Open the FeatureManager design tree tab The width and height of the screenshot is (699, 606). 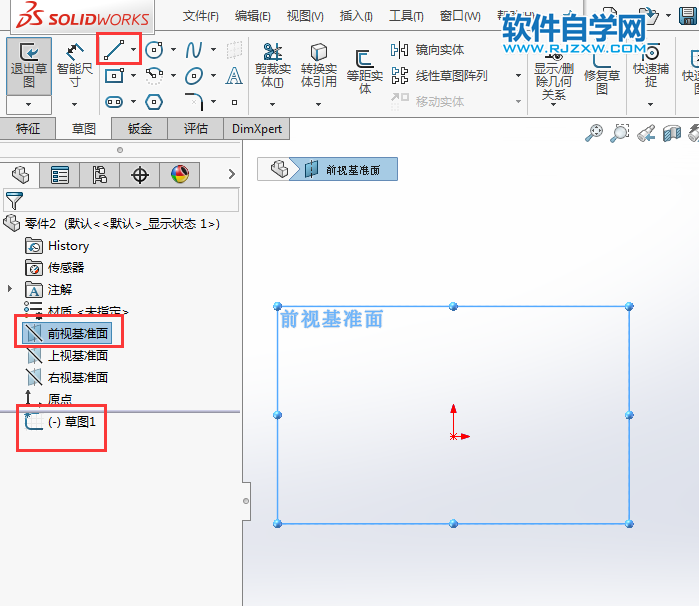click(x=20, y=174)
